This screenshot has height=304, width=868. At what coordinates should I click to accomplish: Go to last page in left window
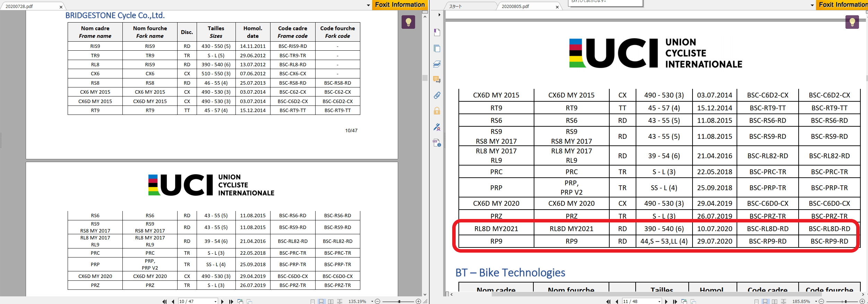coord(231,302)
